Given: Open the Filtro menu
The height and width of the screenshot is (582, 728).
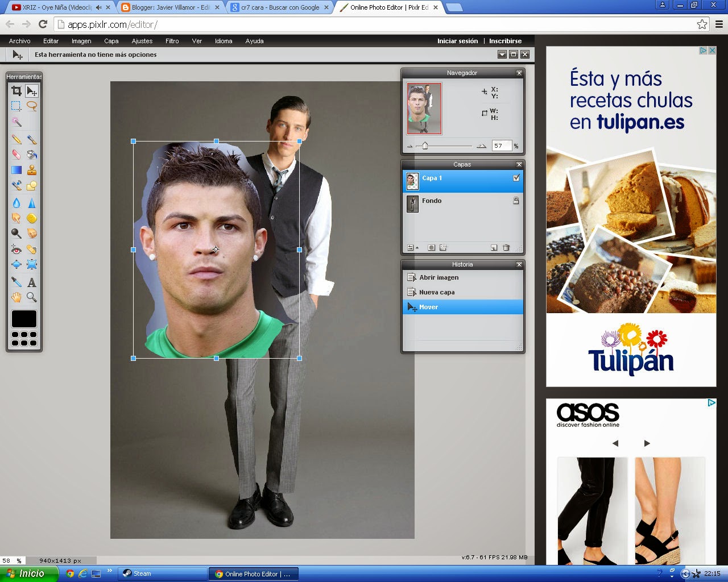Looking at the screenshot, I should click(x=172, y=41).
